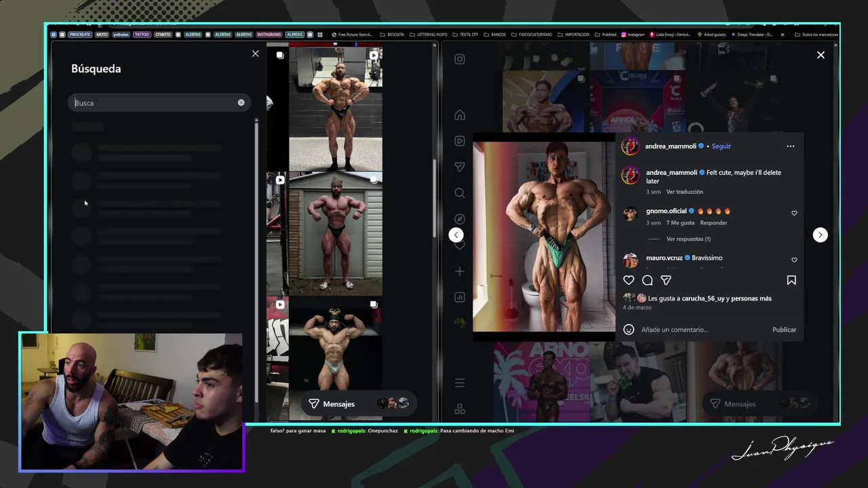Image resolution: width=868 pixels, height=488 pixels.
Task: Go to Home feed in the sidebar
Action: pos(460,115)
